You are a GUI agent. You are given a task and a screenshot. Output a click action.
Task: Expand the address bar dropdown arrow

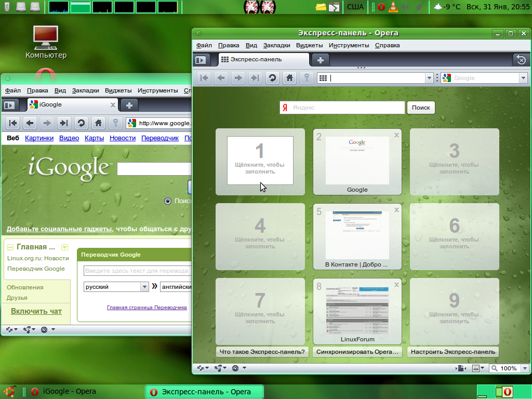(x=429, y=78)
